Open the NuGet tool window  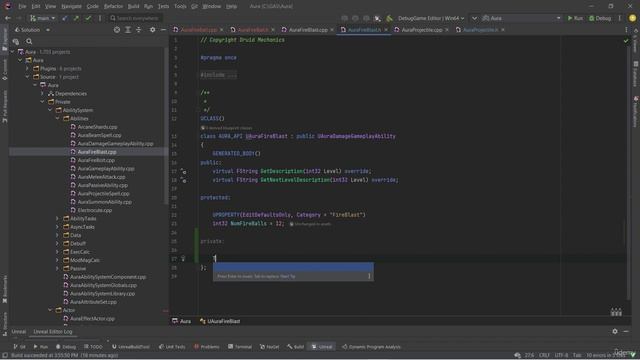pyautogui.click(x=269, y=347)
